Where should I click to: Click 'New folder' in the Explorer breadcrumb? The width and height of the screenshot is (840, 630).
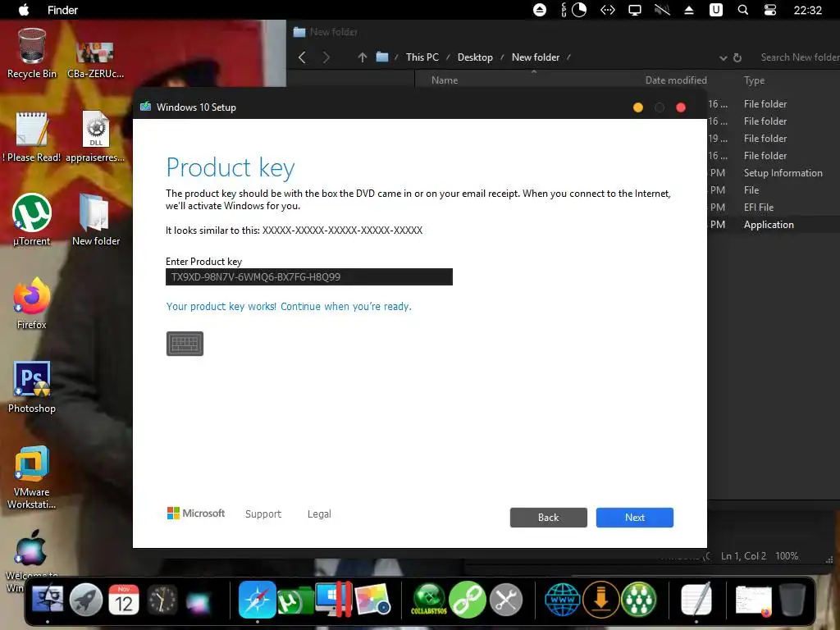pyautogui.click(x=535, y=57)
